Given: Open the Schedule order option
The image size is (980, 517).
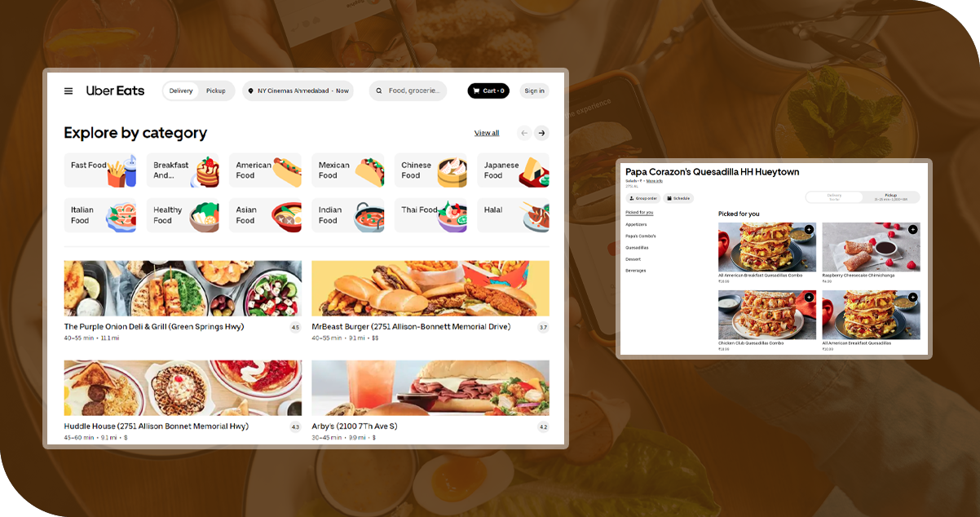Looking at the screenshot, I should click(x=678, y=198).
